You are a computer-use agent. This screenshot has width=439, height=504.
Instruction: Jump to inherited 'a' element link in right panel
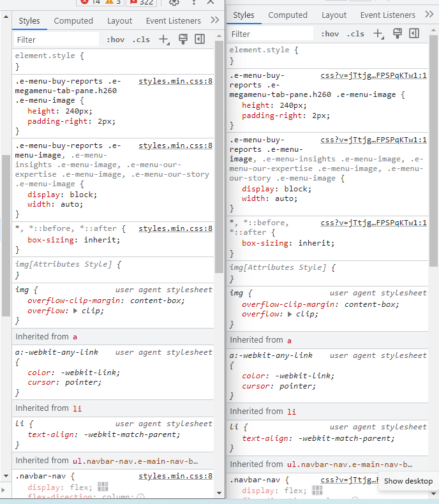(x=289, y=340)
